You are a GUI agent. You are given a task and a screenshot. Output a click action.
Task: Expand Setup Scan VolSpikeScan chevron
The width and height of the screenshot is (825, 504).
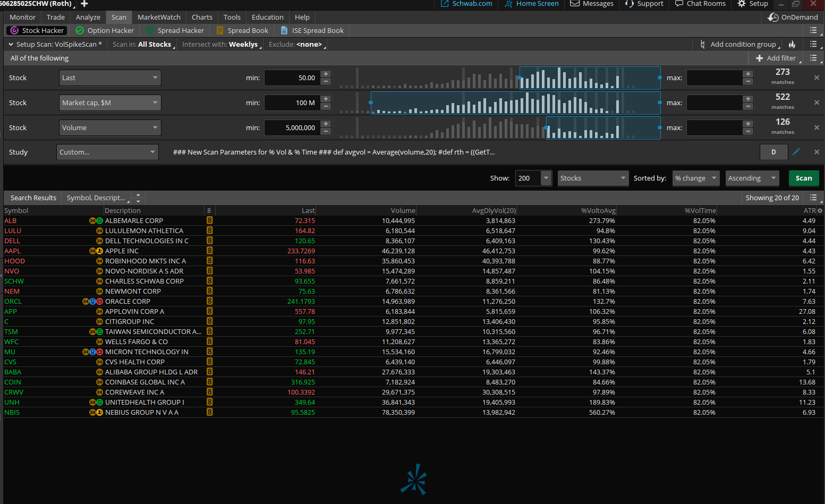11,45
